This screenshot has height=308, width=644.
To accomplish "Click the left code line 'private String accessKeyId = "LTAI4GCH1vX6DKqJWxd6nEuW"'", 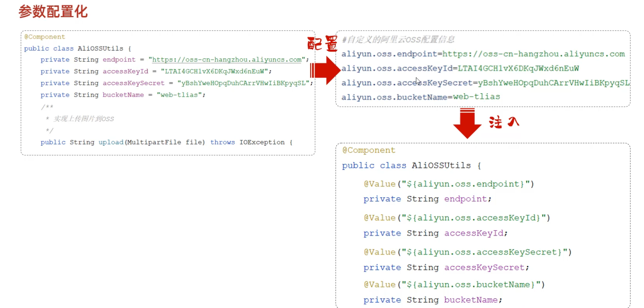I will pyautogui.click(x=156, y=72).
